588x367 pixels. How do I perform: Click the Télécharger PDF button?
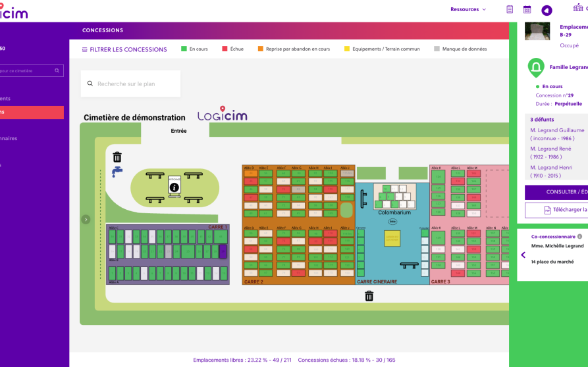pyautogui.click(x=556, y=210)
